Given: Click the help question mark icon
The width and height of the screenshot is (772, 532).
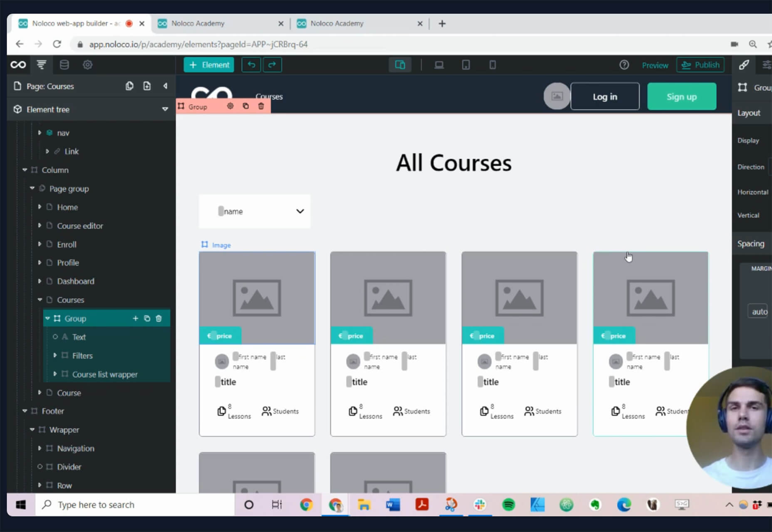Looking at the screenshot, I should [x=624, y=65].
